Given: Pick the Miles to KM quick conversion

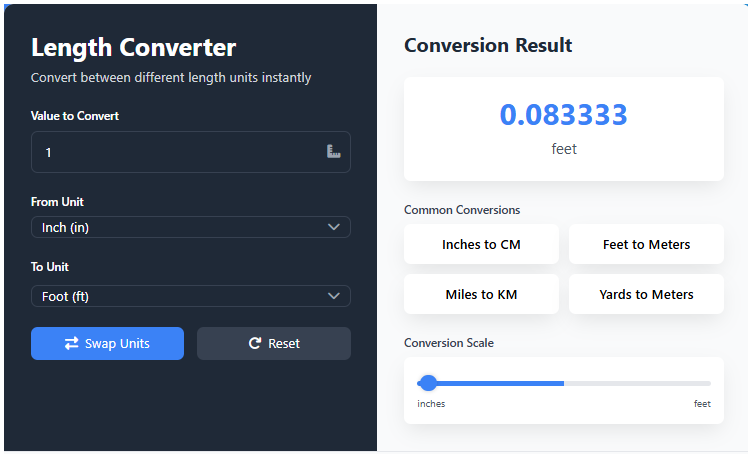Looking at the screenshot, I should point(481,294).
